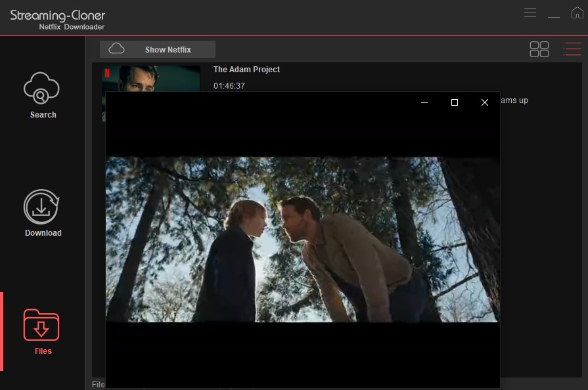This screenshot has width=588, height=390.
Task: Click The Adam Project thumbnail
Action: [x=151, y=79]
